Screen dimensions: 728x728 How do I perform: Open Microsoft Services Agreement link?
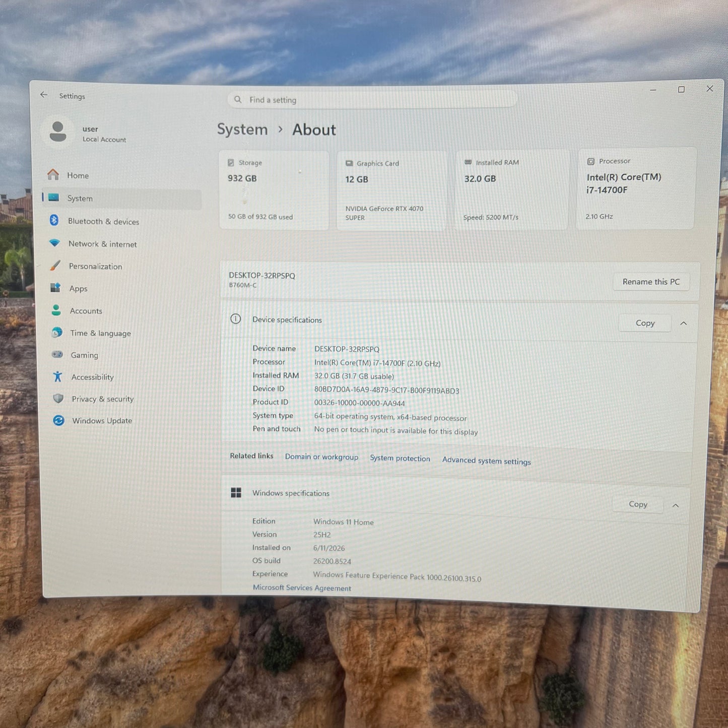pos(302,587)
